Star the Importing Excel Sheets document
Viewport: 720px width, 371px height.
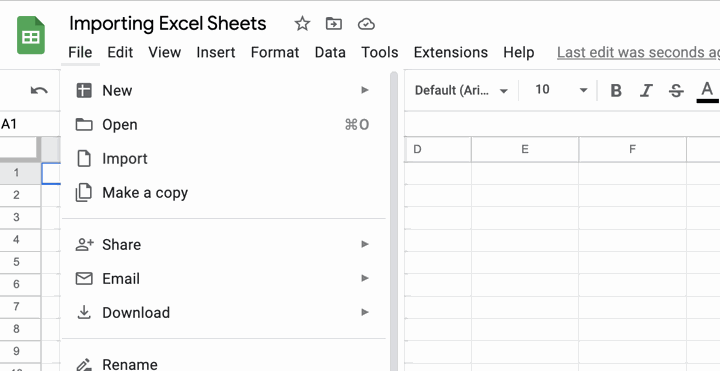(x=302, y=23)
